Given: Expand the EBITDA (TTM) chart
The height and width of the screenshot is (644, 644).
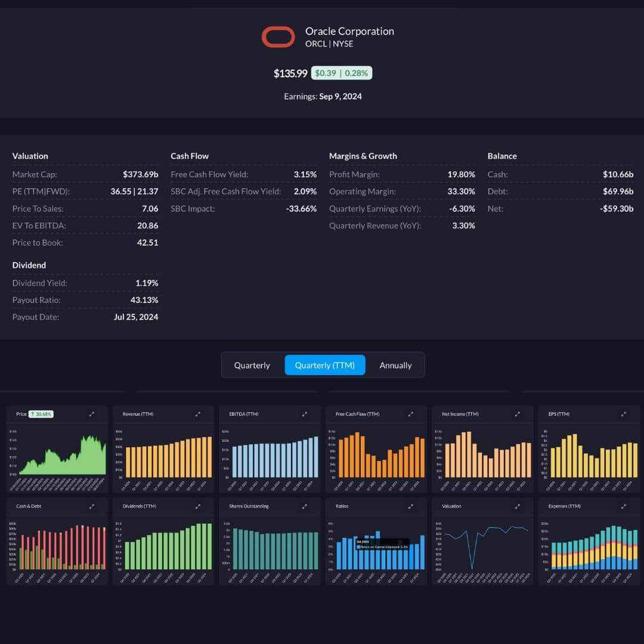Looking at the screenshot, I should (304, 414).
